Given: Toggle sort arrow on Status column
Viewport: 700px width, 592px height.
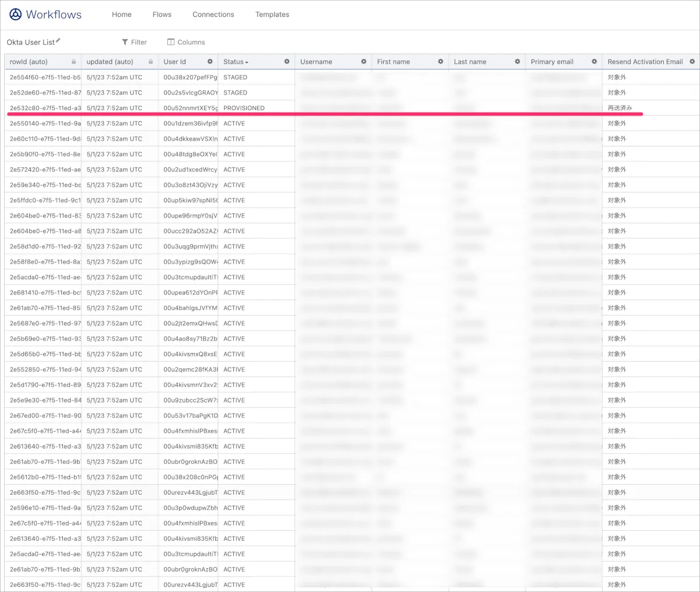Looking at the screenshot, I should 247,62.
